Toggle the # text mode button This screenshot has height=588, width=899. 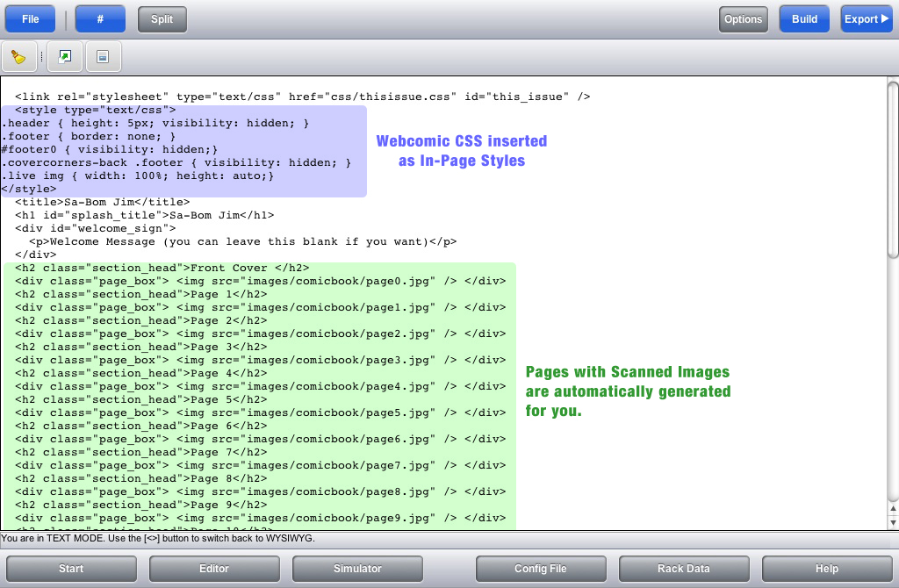100,19
